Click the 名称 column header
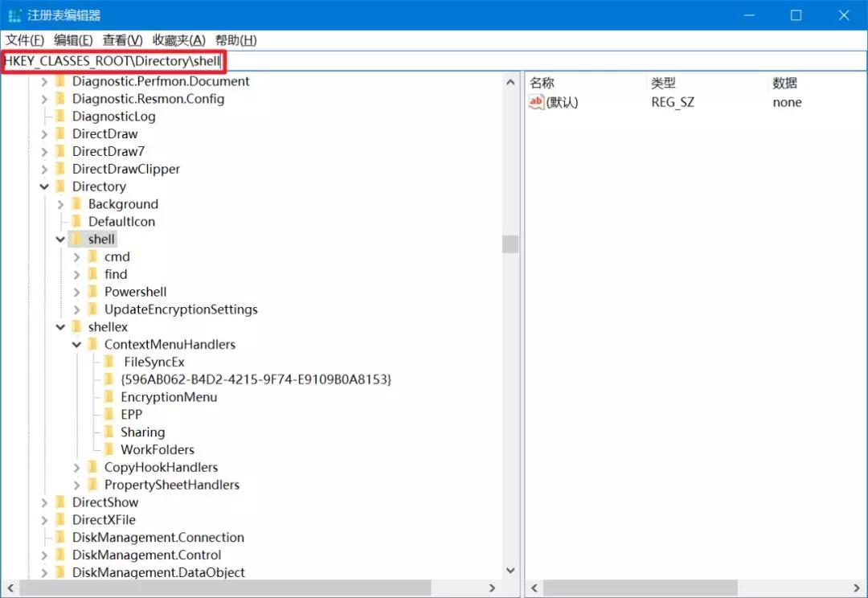This screenshot has height=598, width=868. pos(542,83)
